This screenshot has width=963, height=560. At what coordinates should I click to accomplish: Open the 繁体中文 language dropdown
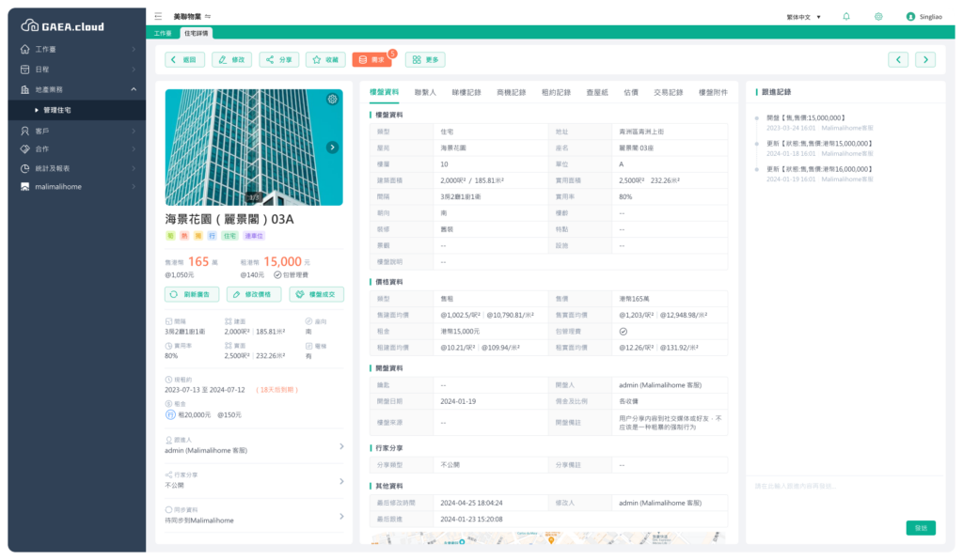coord(804,16)
